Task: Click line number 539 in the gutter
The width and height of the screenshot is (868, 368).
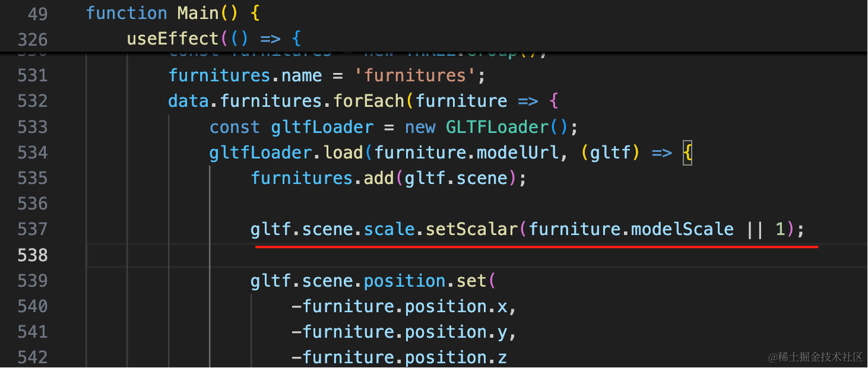Action: coord(32,281)
